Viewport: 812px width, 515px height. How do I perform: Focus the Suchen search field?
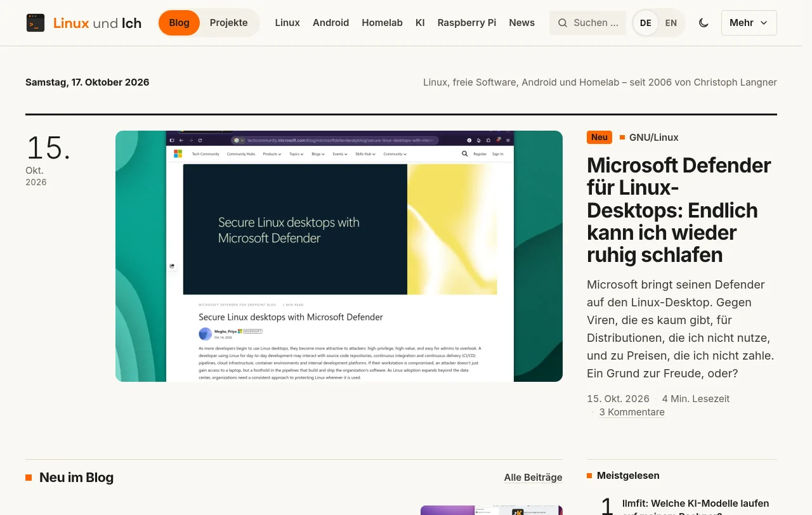point(587,23)
